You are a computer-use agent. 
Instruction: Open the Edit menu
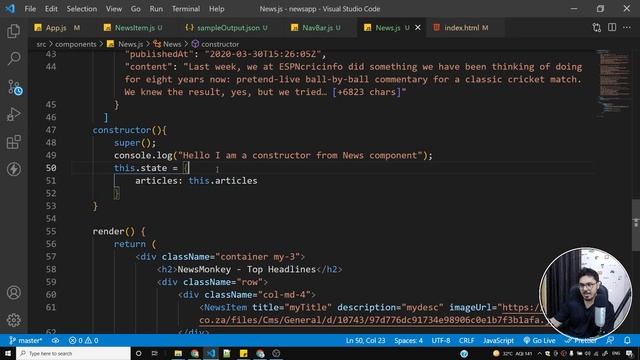click(51, 9)
